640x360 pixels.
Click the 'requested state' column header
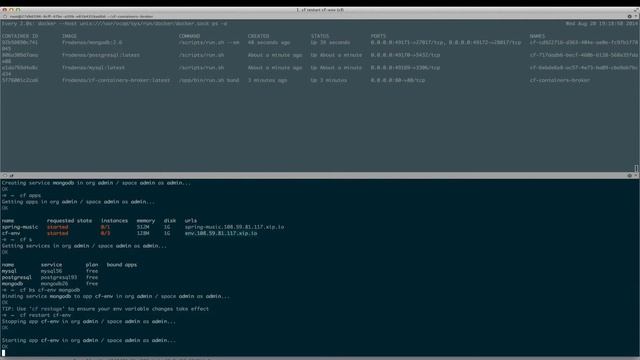69,221
